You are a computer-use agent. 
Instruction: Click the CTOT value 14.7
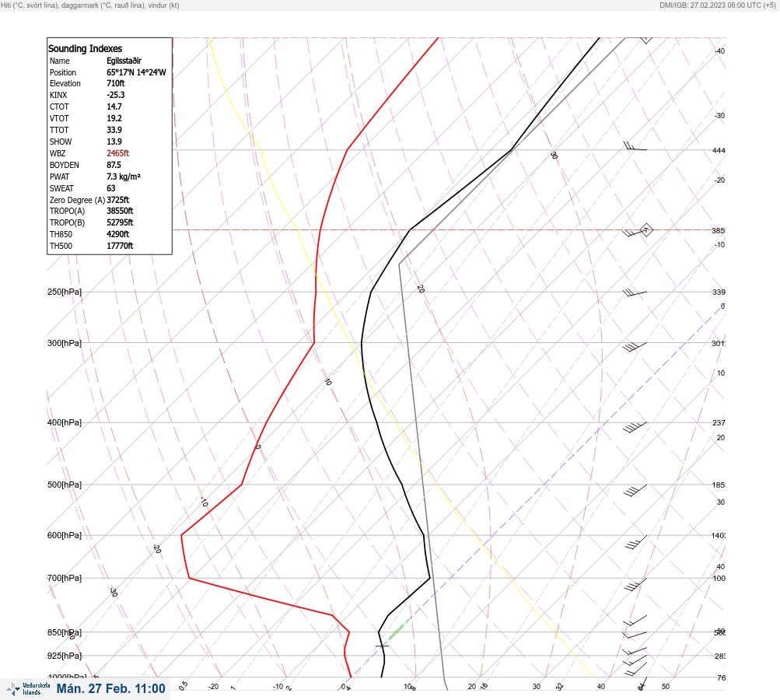point(114,107)
